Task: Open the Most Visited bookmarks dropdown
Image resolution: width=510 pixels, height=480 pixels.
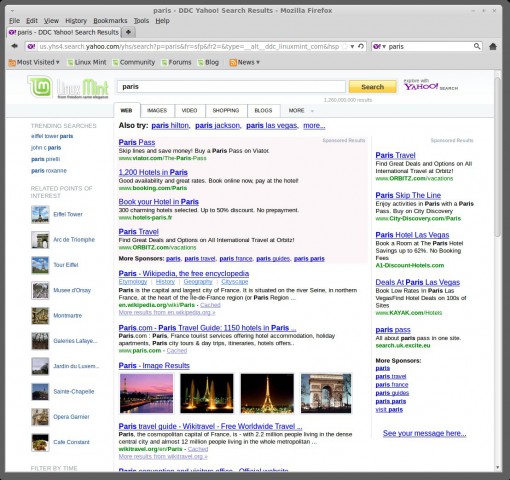Action: pyautogui.click(x=34, y=62)
